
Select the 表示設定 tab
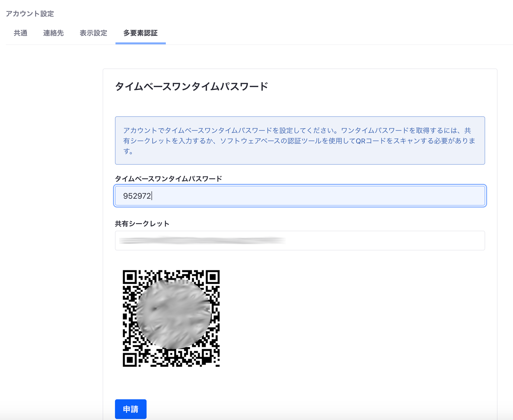click(93, 33)
